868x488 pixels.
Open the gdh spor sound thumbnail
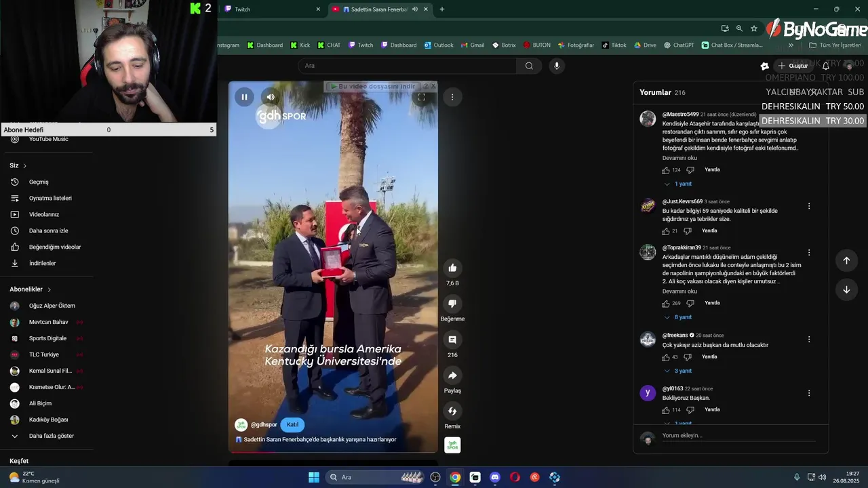452,445
